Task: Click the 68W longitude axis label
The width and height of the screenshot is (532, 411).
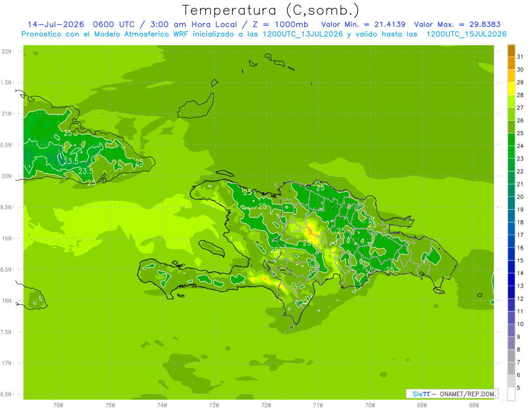Action: [474, 405]
